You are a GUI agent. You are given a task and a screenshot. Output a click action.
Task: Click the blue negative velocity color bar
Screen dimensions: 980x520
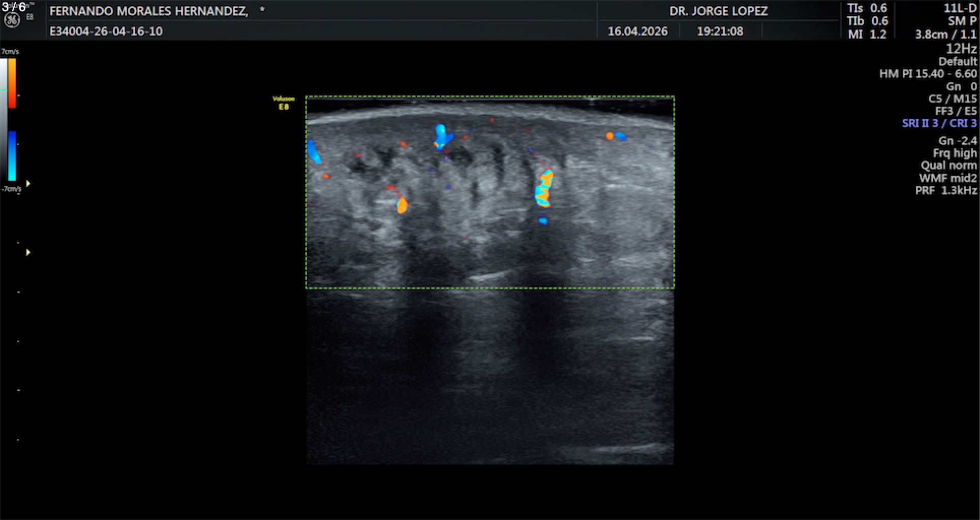pyautogui.click(x=12, y=155)
